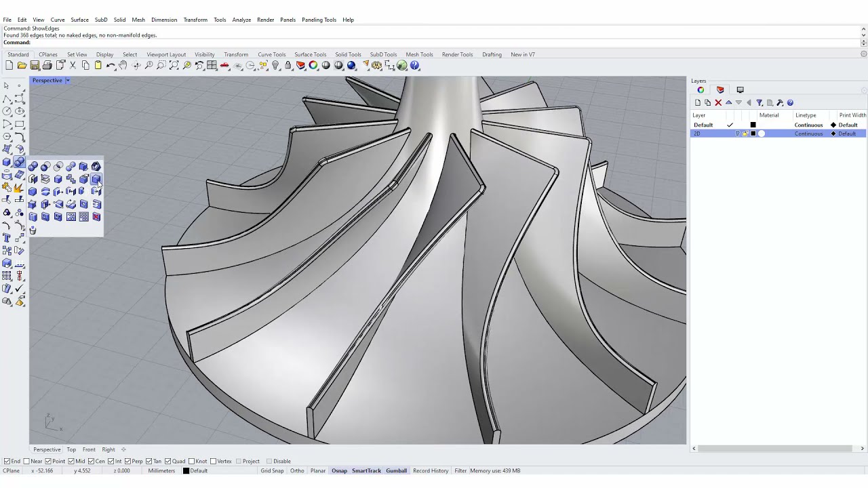Image resolution: width=868 pixels, height=488 pixels.
Task: Toggle the Quad osnap checkbox
Action: click(x=167, y=462)
